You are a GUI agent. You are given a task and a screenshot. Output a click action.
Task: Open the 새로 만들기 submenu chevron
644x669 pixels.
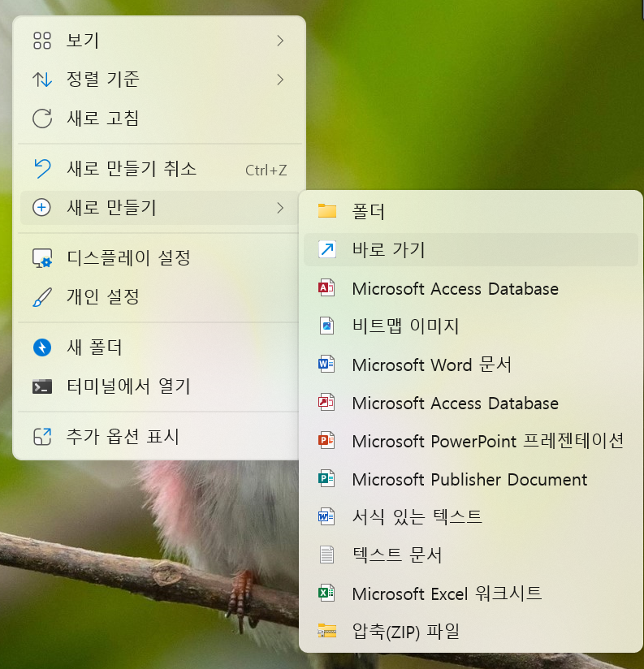pos(280,208)
